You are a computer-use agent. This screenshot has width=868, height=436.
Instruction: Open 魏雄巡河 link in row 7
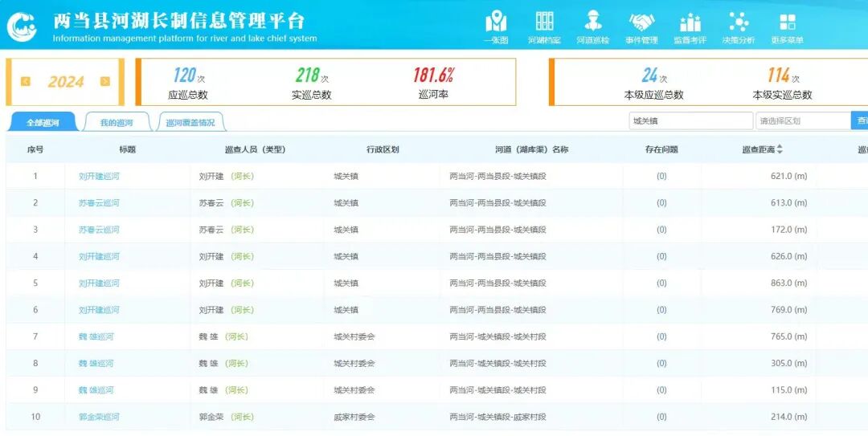(x=96, y=336)
